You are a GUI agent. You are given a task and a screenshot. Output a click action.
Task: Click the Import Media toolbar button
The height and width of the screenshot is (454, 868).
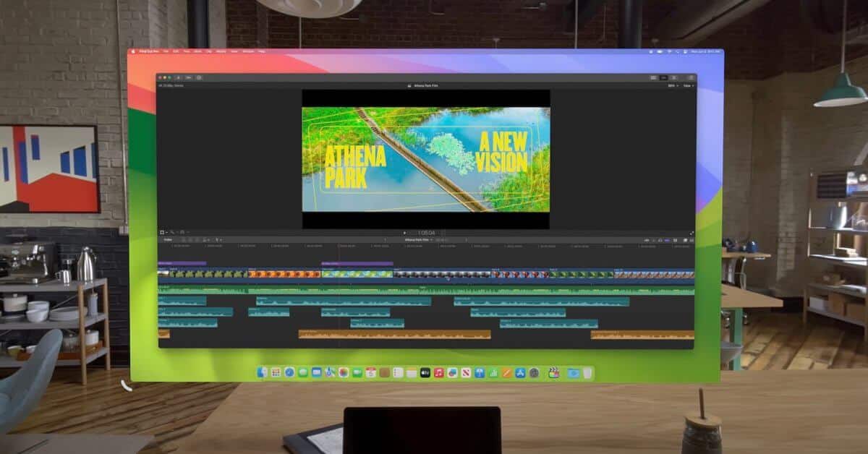(x=178, y=77)
